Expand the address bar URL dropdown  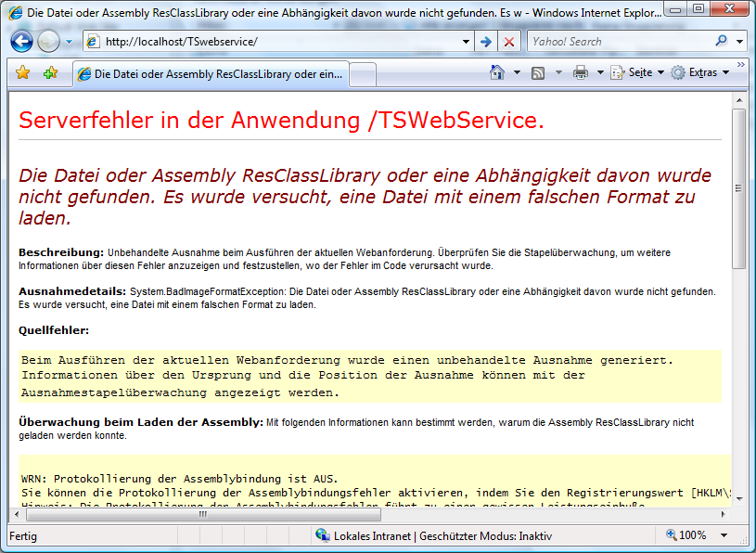pos(466,42)
